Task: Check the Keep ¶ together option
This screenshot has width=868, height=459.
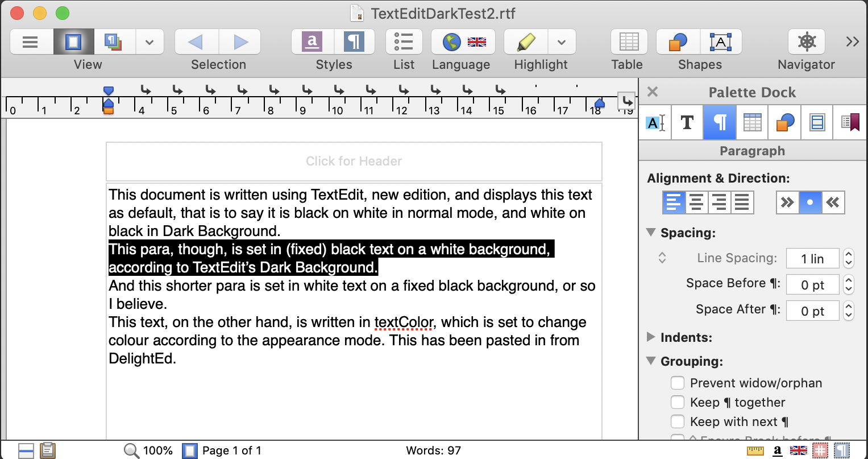Action: pyautogui.click(x=677, y=402)
